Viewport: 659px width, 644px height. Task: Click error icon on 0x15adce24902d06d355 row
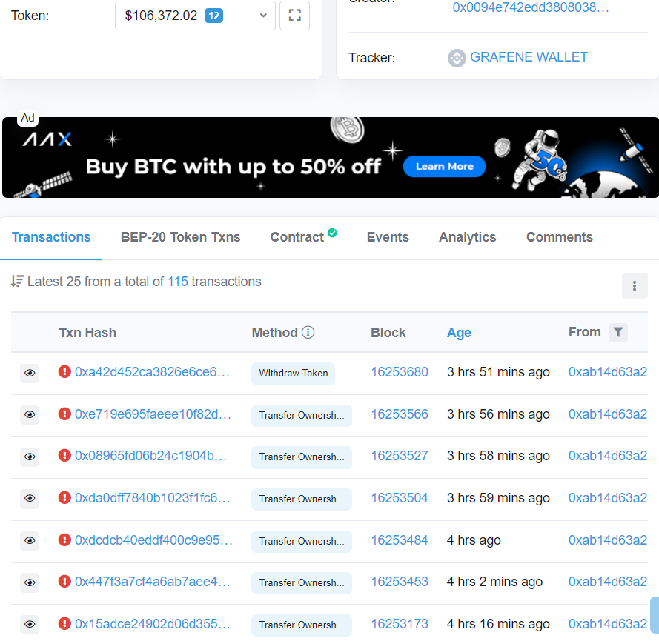[x=64, y=623]
